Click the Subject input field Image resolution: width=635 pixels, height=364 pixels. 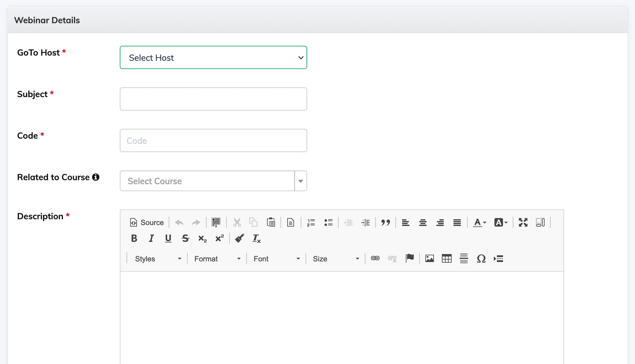213,99
